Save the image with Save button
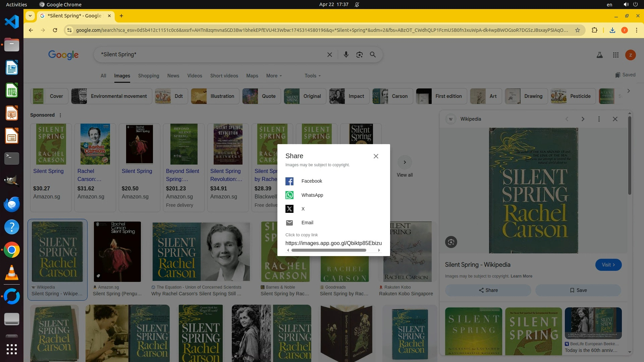This screenshot has width=644, height=362. pyautogui.click(x=578, y=290)
